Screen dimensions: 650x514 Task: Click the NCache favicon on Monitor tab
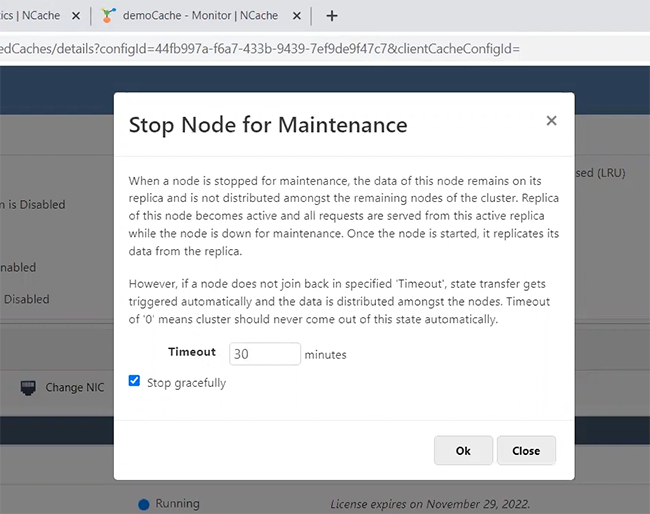(108, 16)
